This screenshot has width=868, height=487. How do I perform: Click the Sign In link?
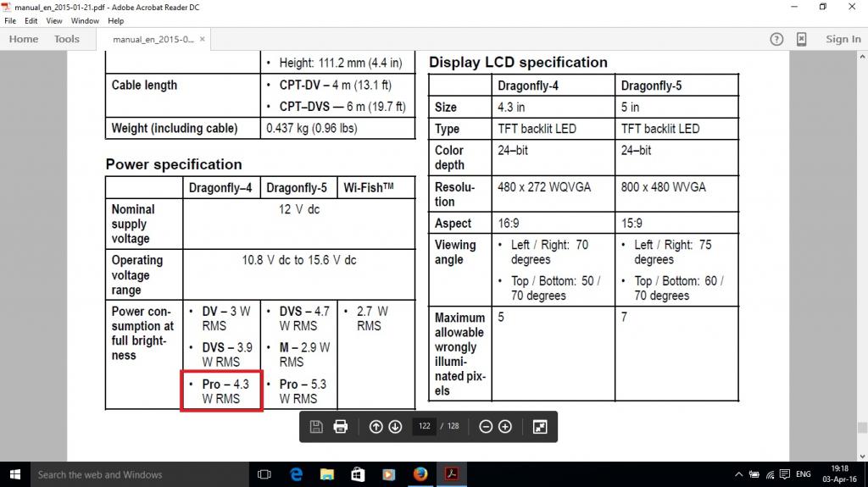[843, 39]
